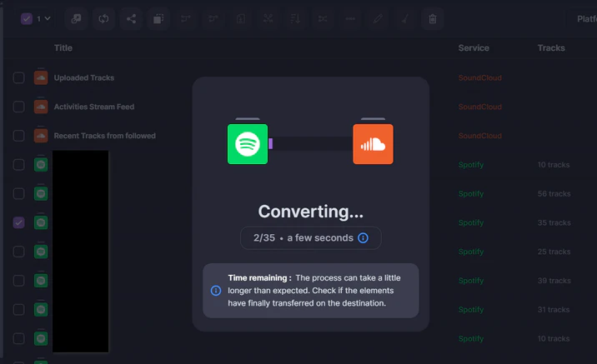Sort by the Service column header
597x364 pixels.
pyautogui.click(x=474, y=48)
